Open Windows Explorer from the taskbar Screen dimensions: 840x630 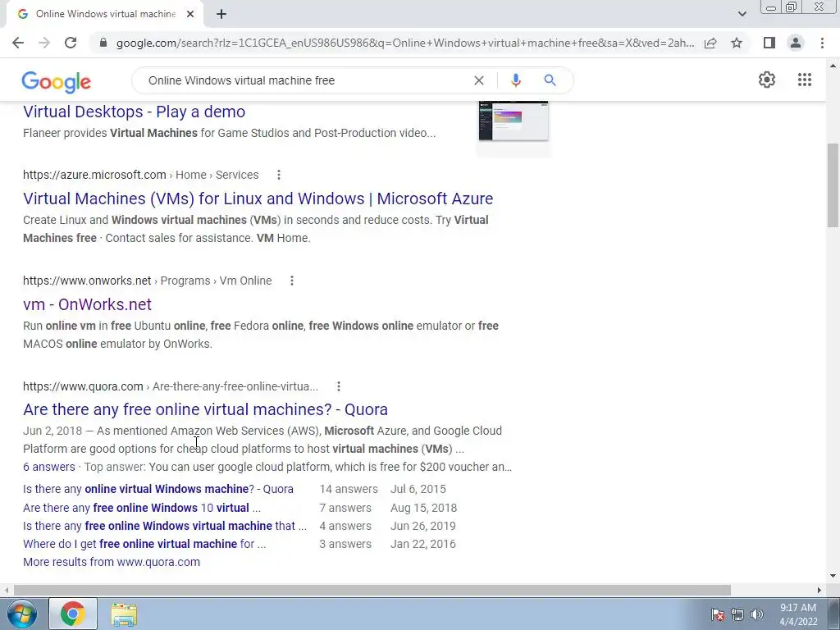(124, 614)
